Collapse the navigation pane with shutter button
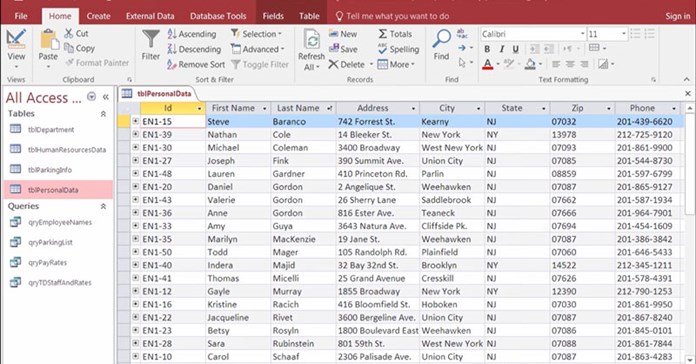The width and height of the screenshot is (696, 364). click(x=106, y=97)
